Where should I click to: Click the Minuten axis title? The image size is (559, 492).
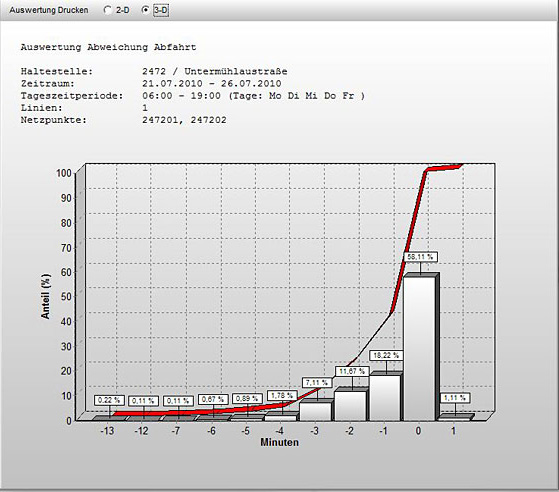point(280,442)
